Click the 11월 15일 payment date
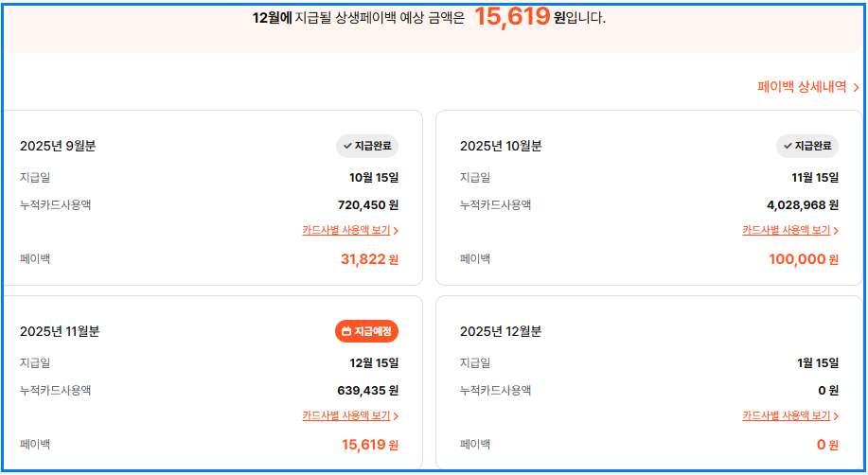Screen dimensions: 868x475 click(815, 178)
